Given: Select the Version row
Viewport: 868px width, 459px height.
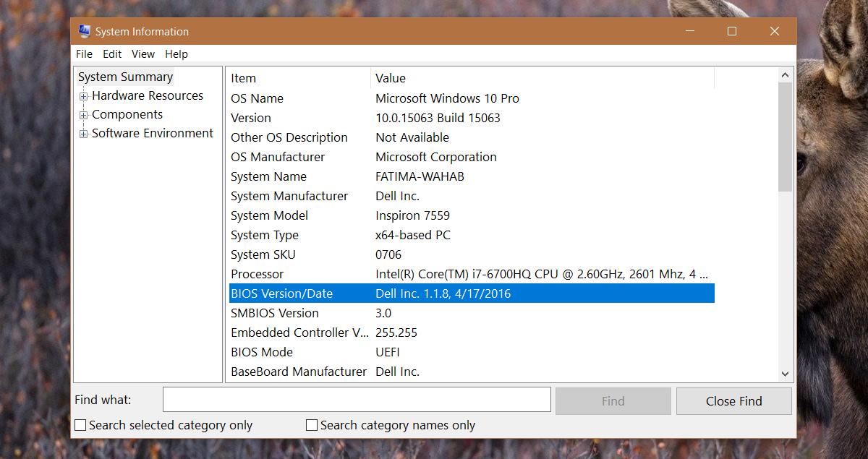Looking at the screenshot, I should click(x=471, y=118).
